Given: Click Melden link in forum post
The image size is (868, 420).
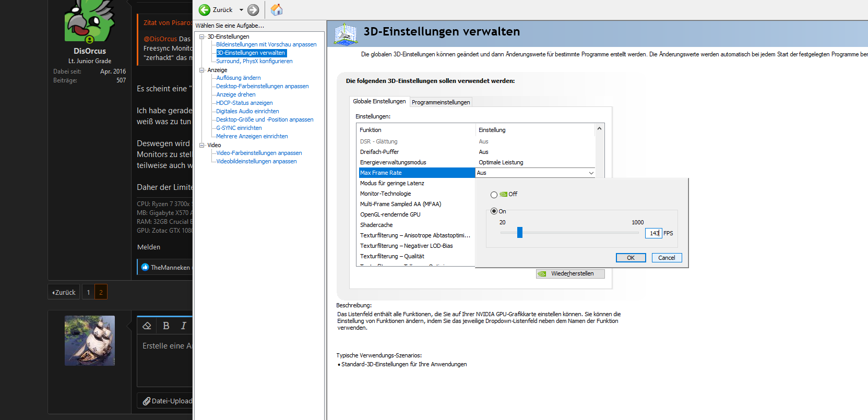Looking at the screenshot, I should tap(149, 247).
